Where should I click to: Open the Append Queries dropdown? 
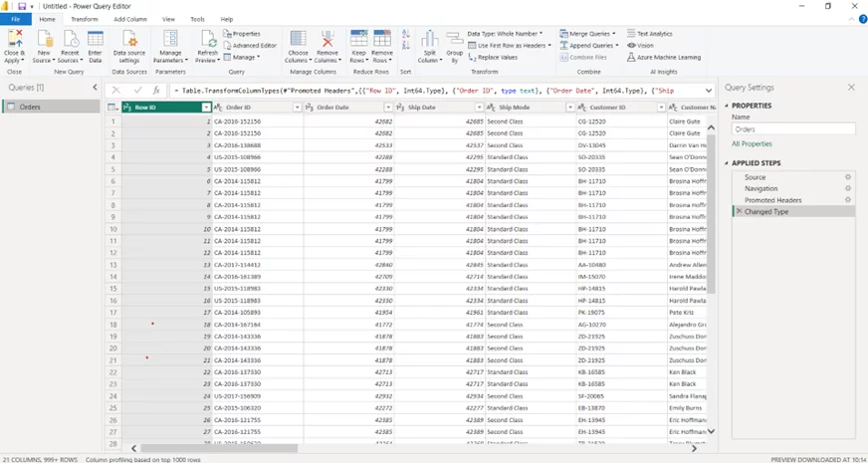(589, 46)
